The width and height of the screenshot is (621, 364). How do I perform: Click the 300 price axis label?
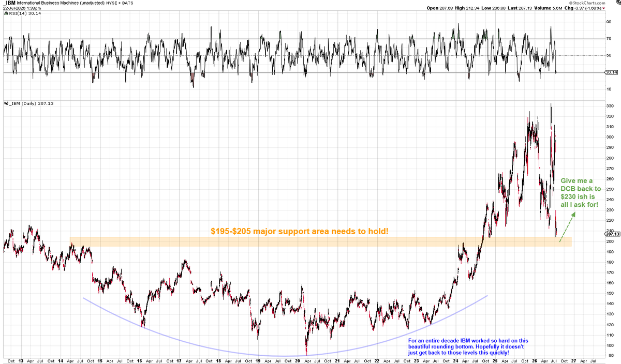tap(609, 137)
